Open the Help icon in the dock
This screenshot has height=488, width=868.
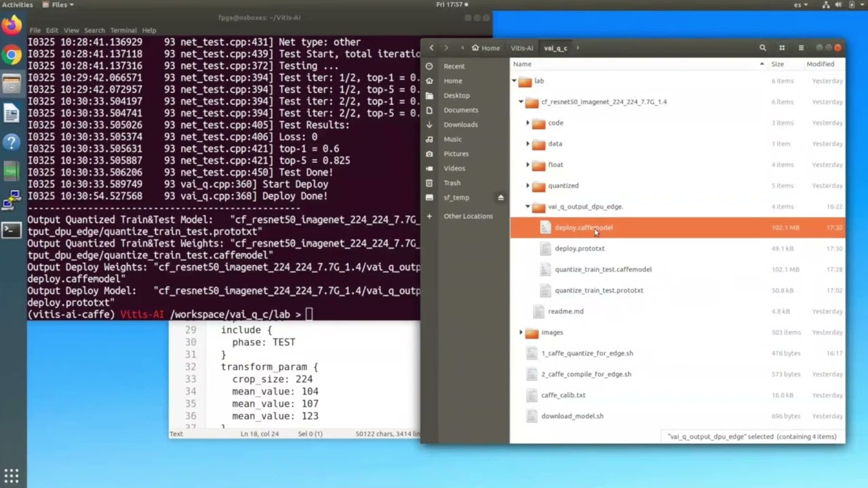coord(12,142)
